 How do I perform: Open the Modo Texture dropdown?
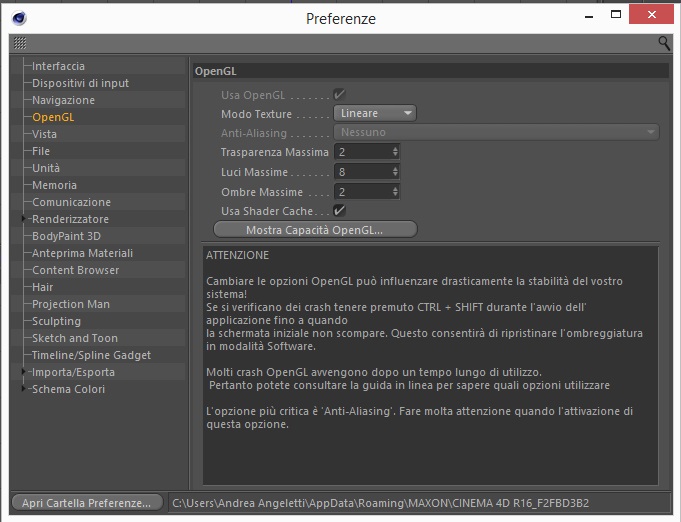[x=375, y=113]
